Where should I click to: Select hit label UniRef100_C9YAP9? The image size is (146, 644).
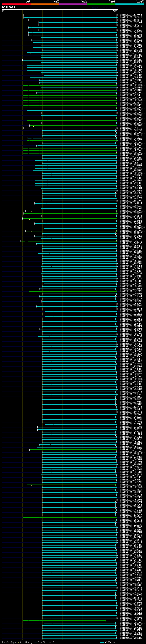coord(131,324)
